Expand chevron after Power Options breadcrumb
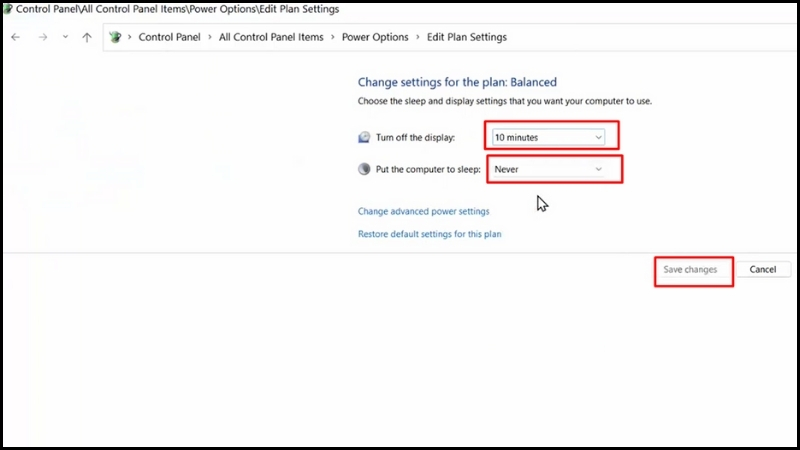This screenshot has height=450, width=800. [417, 37]
